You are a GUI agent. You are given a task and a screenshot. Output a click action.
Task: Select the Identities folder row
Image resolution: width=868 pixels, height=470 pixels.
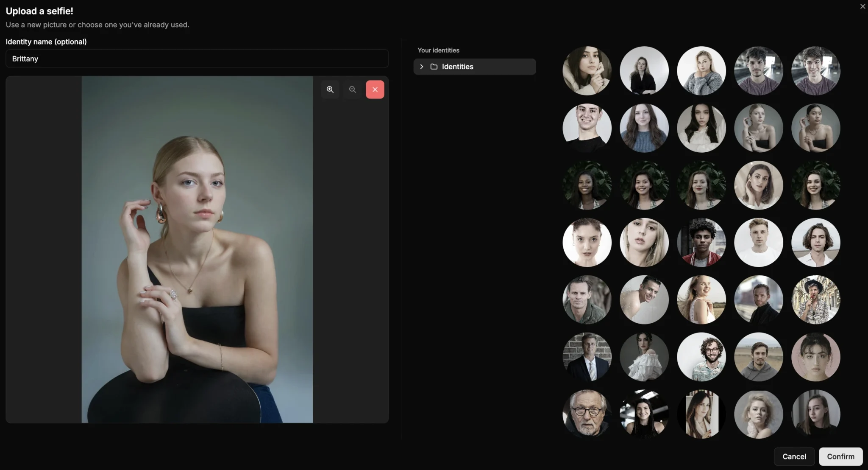475,67
